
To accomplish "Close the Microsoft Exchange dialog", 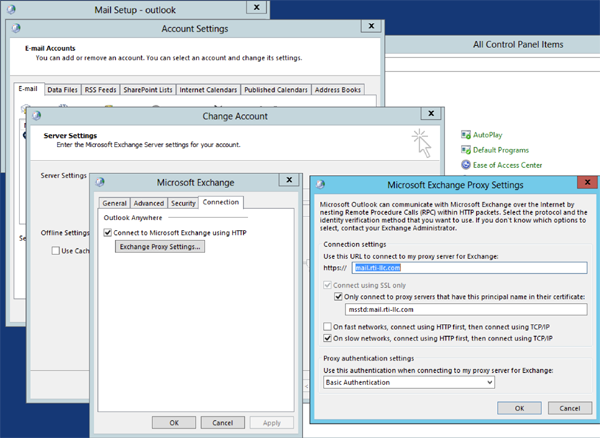I will [x=289, y=179].
